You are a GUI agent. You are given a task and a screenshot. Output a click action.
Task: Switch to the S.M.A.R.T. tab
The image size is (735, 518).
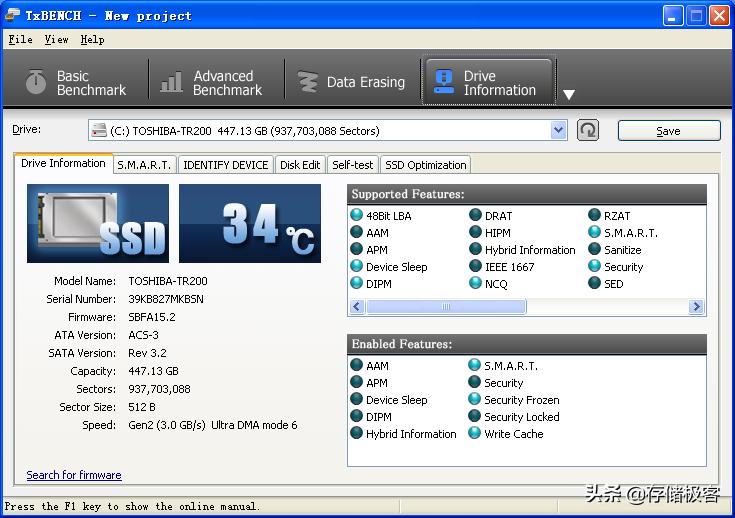[x=144, y=165]
